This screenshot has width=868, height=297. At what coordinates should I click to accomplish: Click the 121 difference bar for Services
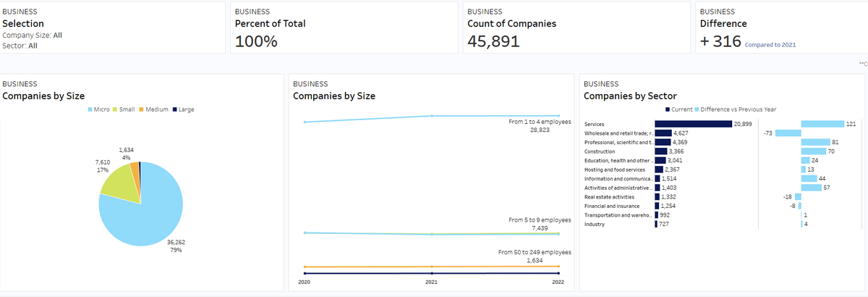tap(823, 124)
